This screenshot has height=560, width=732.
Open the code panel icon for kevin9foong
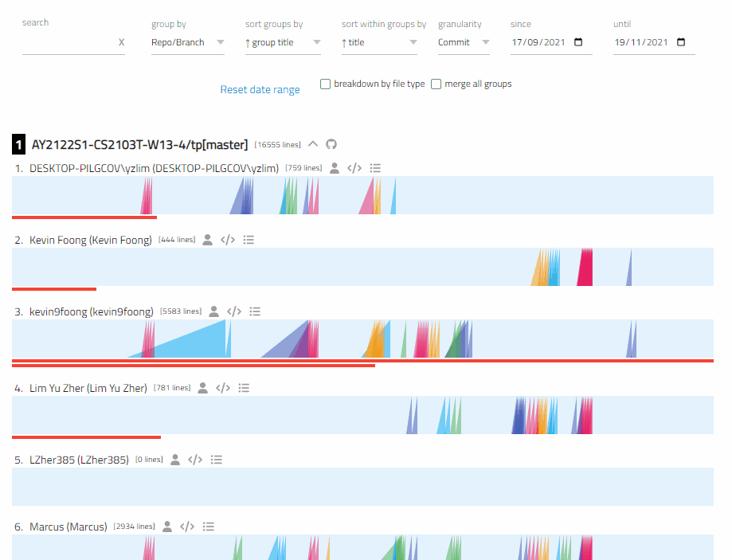(233, 311)
